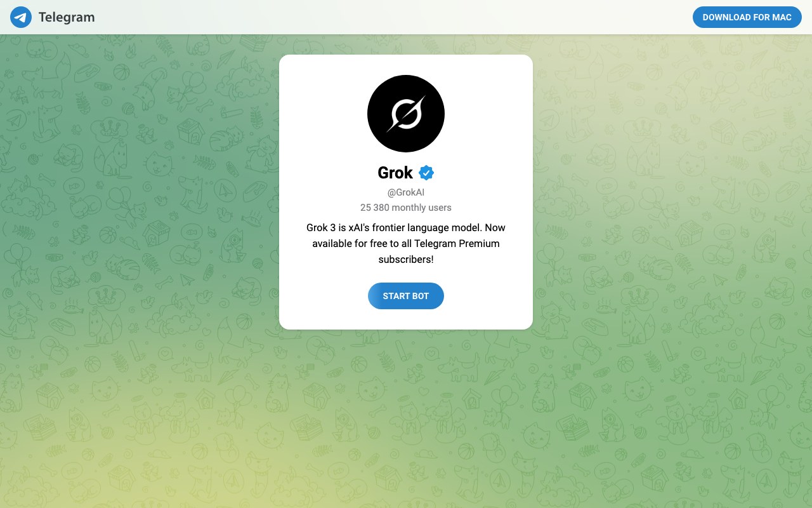Image resolution: width=812 pixels, height=508 pixels.
Task: Click the Telegram paper plane logo
Action: 21,17
